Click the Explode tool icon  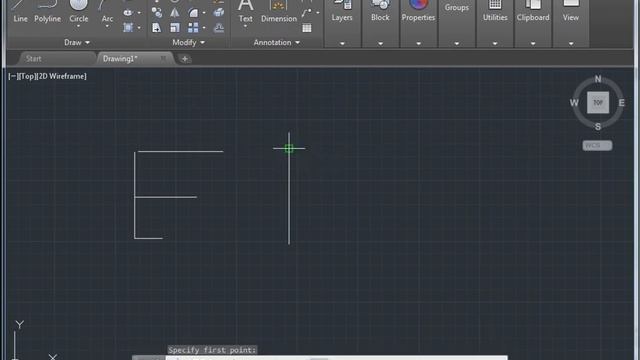point(219,13)
